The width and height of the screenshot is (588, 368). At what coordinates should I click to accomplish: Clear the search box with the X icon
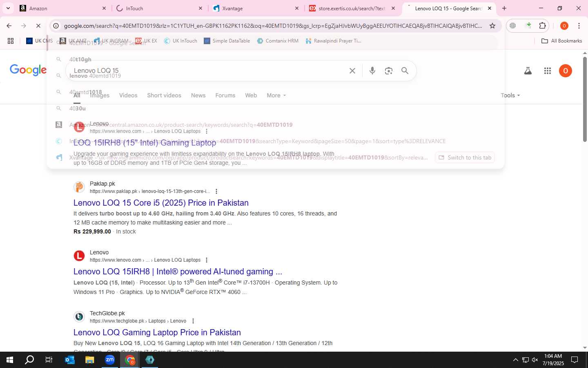[x=352, y=71]
